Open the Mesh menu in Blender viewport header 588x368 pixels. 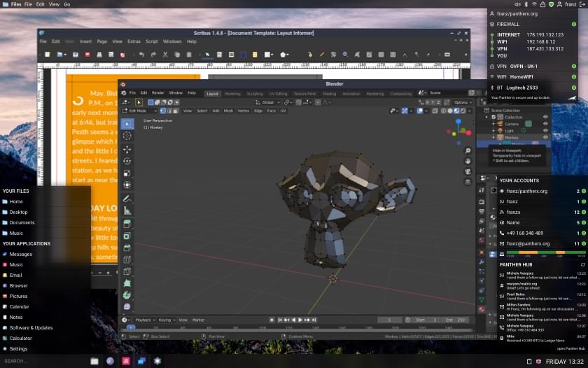[x=228, y=111]
